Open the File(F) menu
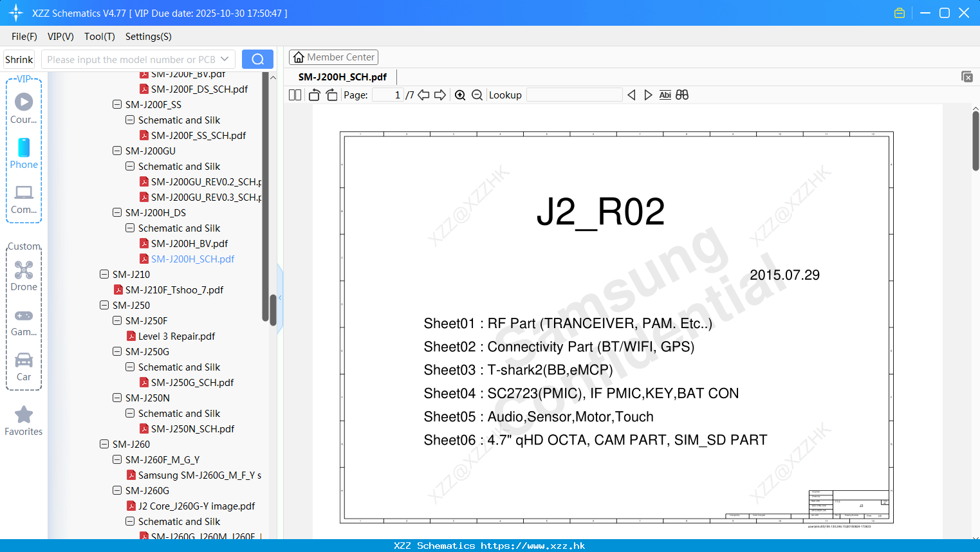Screen dimensions: 980x552 24,37
